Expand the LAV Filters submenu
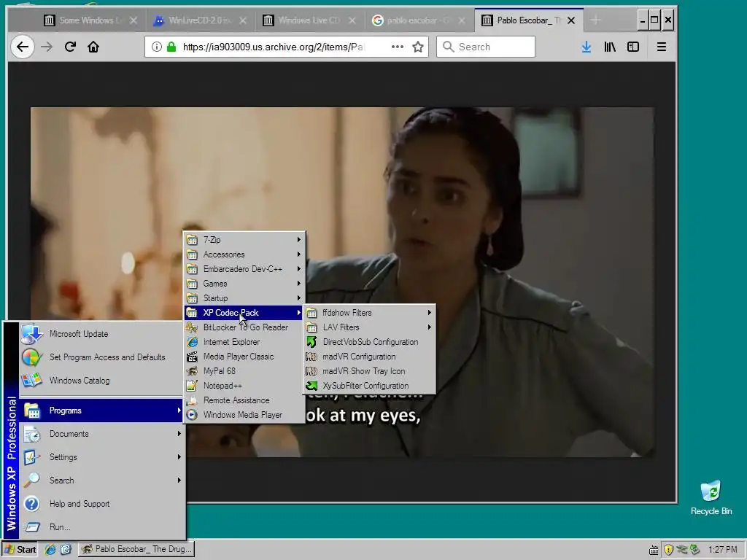Image resolution: width=747 pixels, height=560 pixels. point(369,327)
